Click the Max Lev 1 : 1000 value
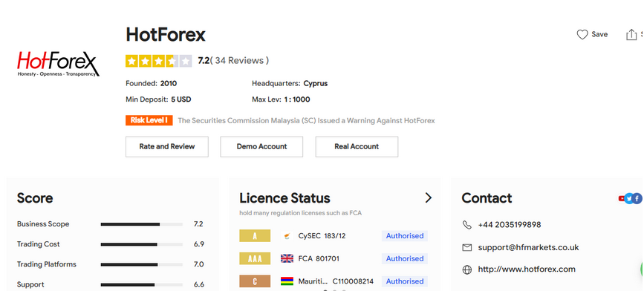Screen dimensions: 644x291 297,99
